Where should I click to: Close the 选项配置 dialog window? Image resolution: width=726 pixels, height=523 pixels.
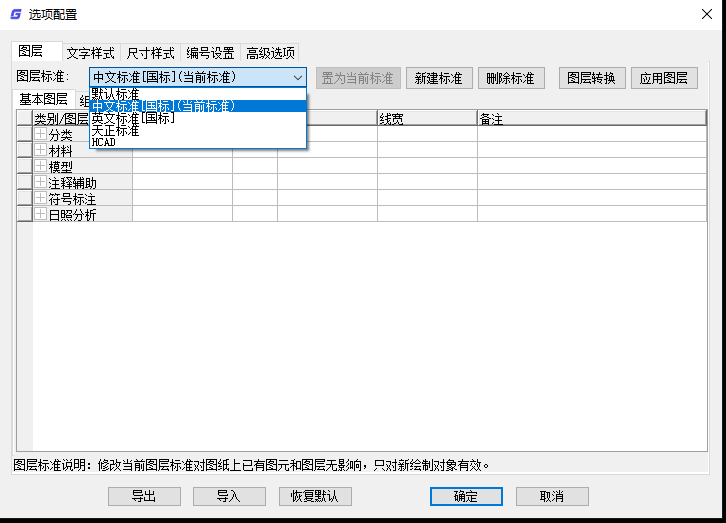click(x=703, y=14)
